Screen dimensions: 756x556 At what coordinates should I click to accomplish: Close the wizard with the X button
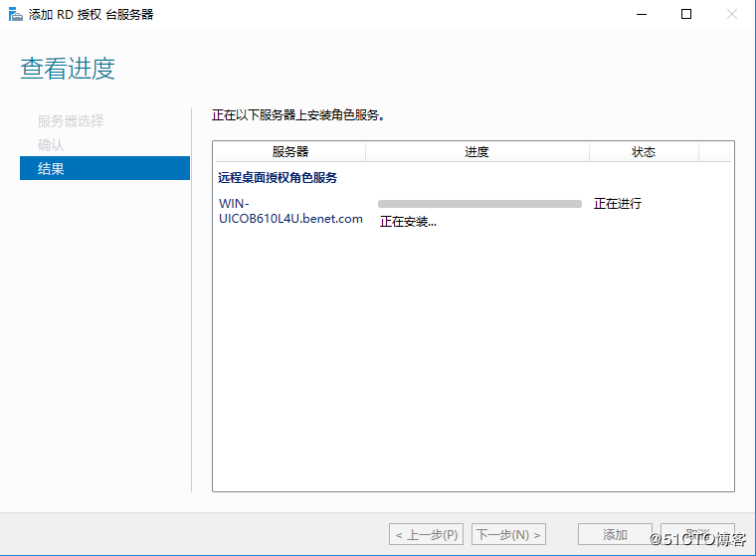(x=732, y=15)
